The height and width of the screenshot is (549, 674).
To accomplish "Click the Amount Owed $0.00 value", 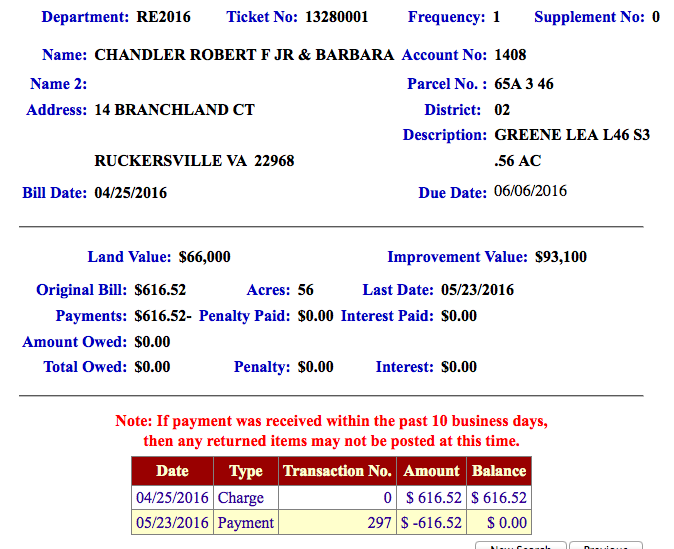I will click(152, 342).
